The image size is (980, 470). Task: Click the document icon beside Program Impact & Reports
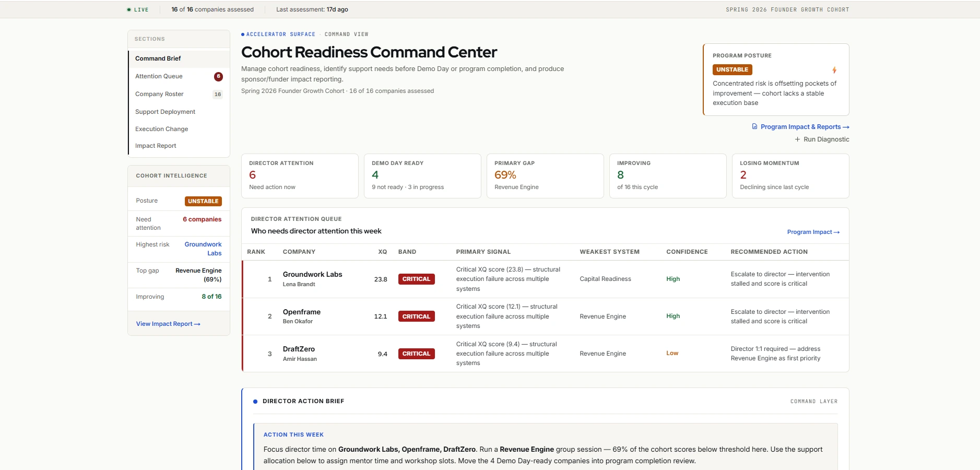tap(754, 126)
